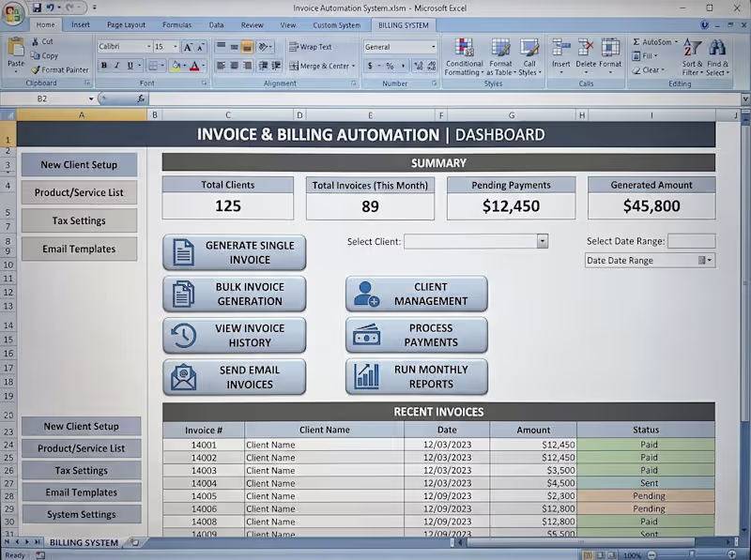Activate the Format Painter brush
Image resolution: width=751 pixels, height=560 pixels.
36,69
